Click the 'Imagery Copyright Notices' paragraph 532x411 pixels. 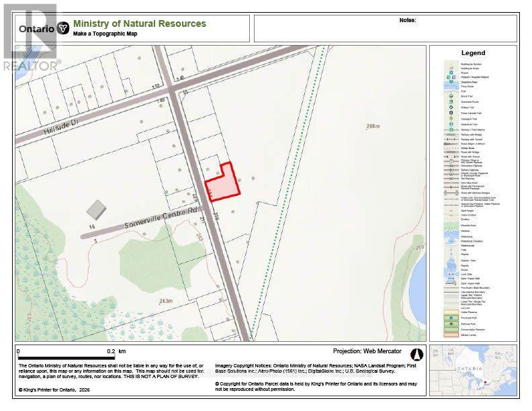[x=316, y=368]
